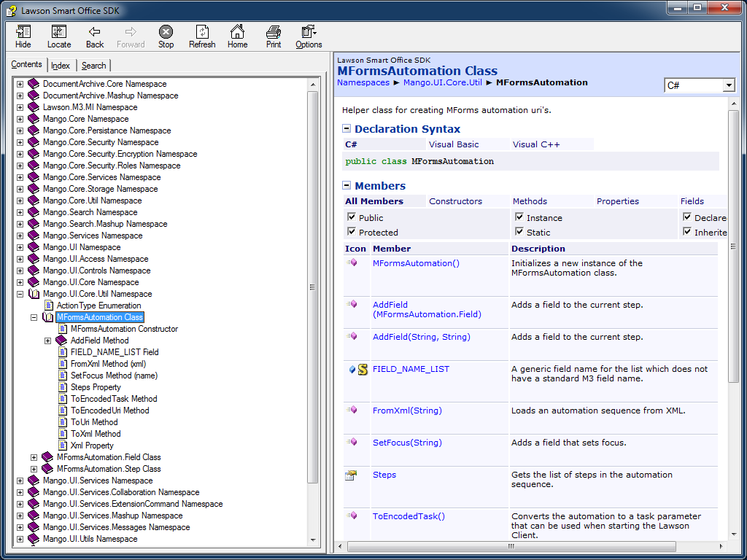Refresh the help page

202,36
